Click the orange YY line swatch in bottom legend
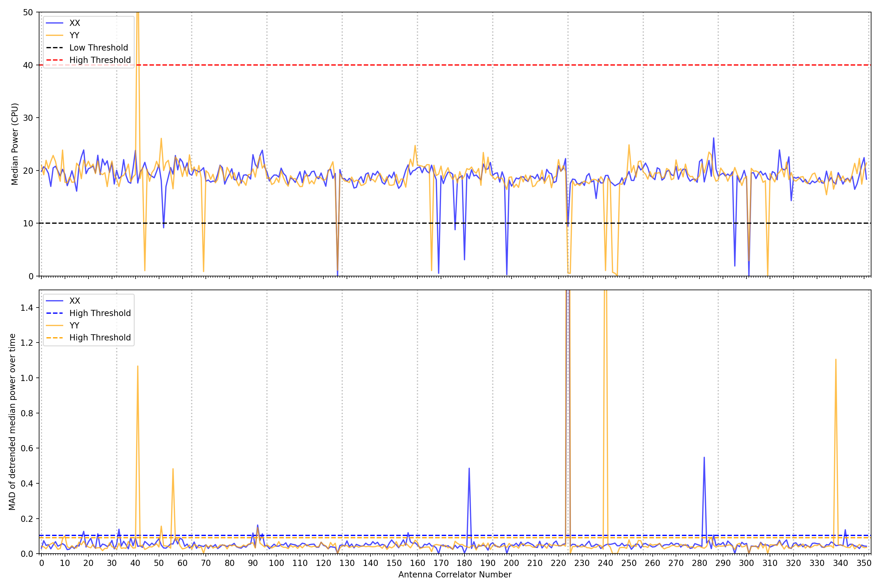 pyautogui.click(x=54, y=325)
